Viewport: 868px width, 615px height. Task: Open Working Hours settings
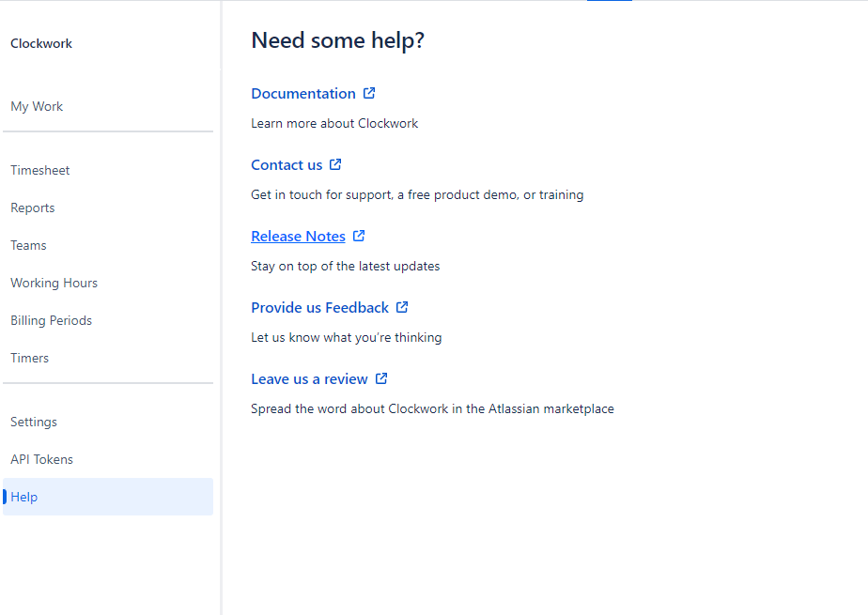108,284
